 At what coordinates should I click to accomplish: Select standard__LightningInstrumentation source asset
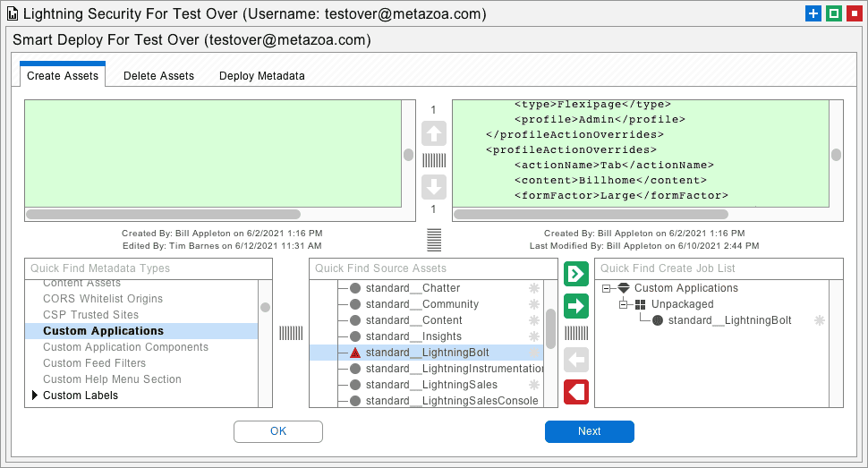click(455, 369)
